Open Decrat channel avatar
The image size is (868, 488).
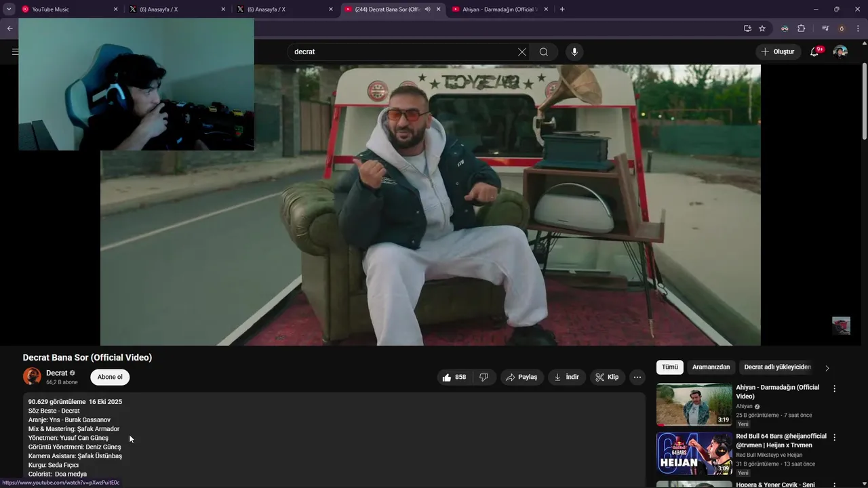[32, 376]
